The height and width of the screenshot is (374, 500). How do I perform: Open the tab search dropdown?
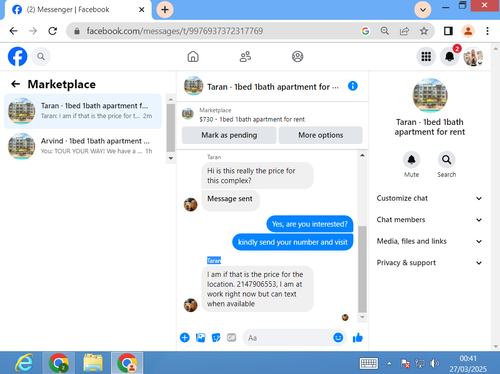pyautogui.click(x=423, y=9)
